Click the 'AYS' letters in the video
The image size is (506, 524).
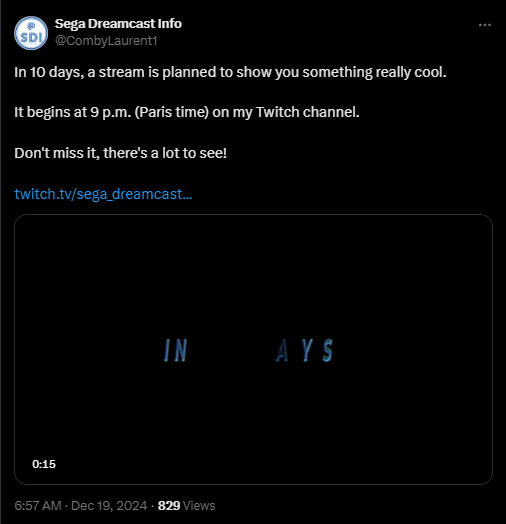[304, 350]
